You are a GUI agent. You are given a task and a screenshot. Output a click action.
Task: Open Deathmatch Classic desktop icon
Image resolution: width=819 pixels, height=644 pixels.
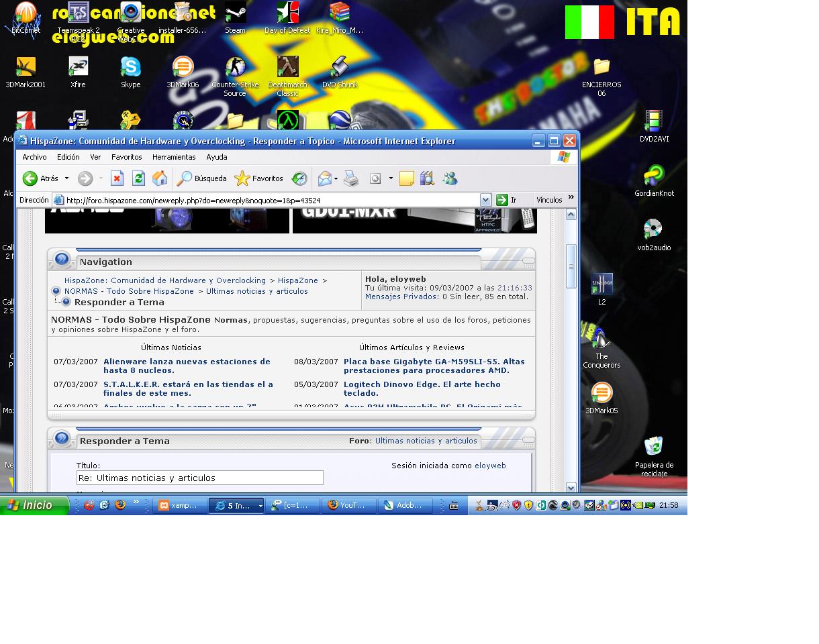[x=287, y=76]
